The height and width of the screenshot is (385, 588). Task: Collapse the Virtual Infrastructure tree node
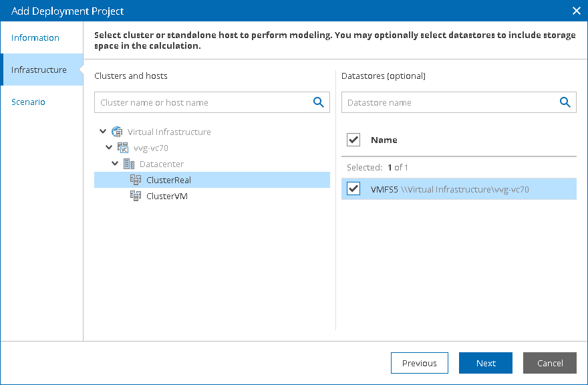pos(103,131)
